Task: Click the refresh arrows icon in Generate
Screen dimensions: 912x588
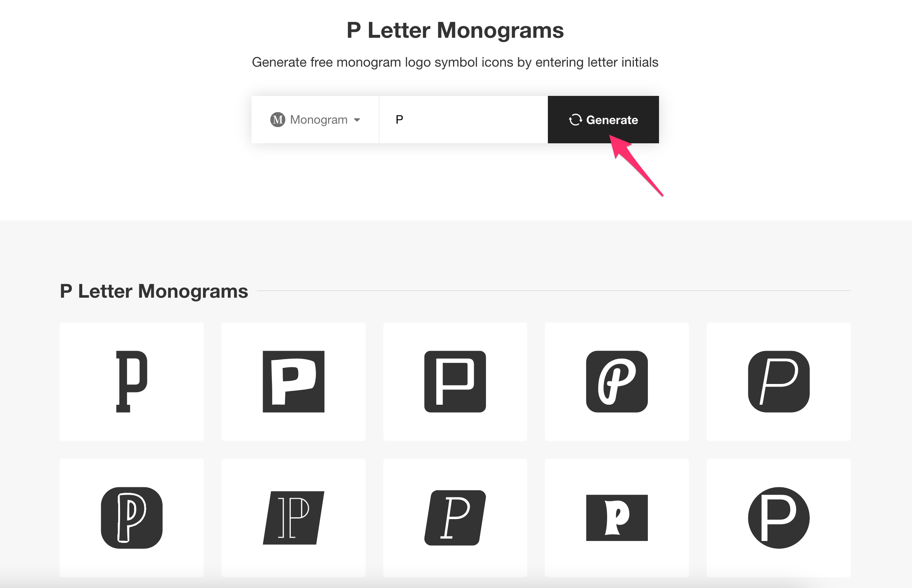Action: coord(576,120)
